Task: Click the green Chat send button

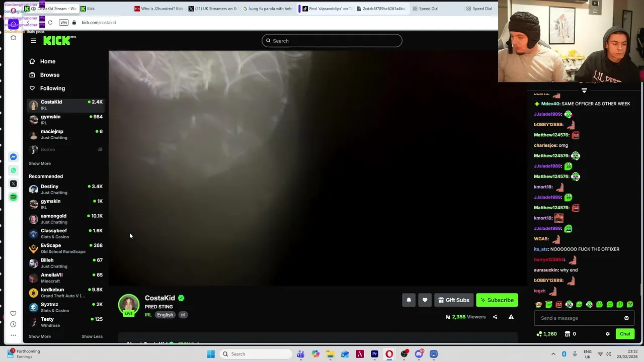Action: (x=625, y=334)
